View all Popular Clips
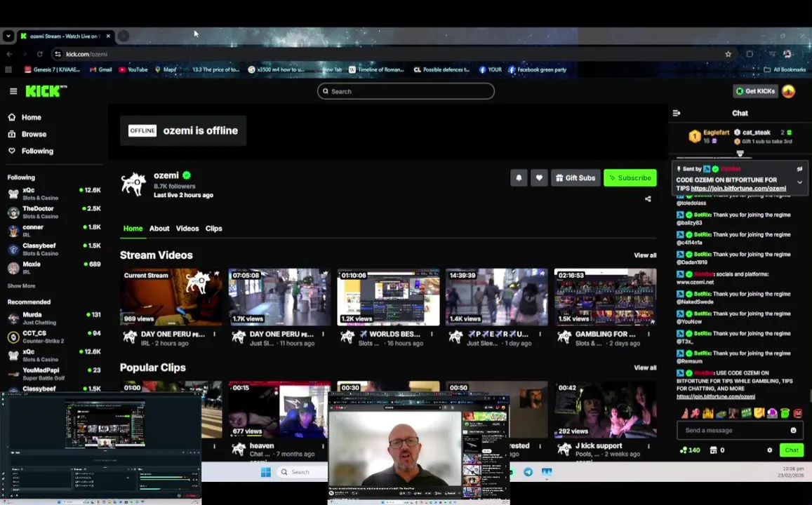Screen dimensions: 812x505 (645, 368)
